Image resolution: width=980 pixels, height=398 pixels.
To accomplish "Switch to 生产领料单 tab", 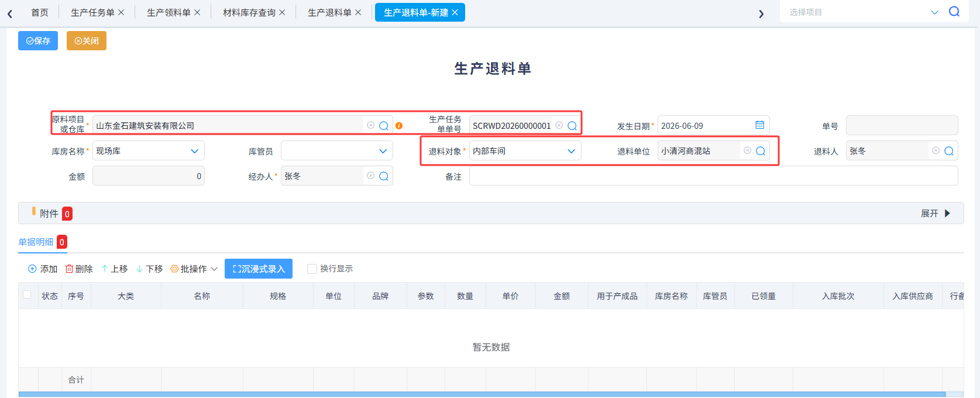I will point(169,12).
